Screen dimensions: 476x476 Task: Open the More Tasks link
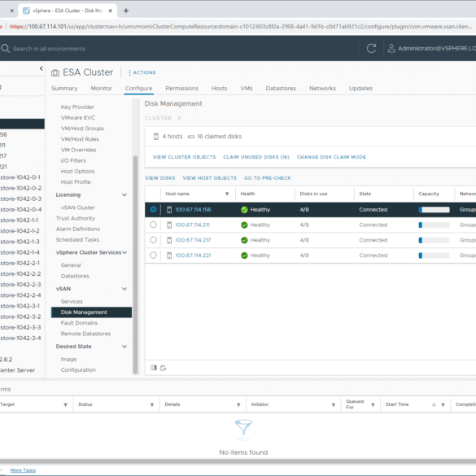(23, 470)
